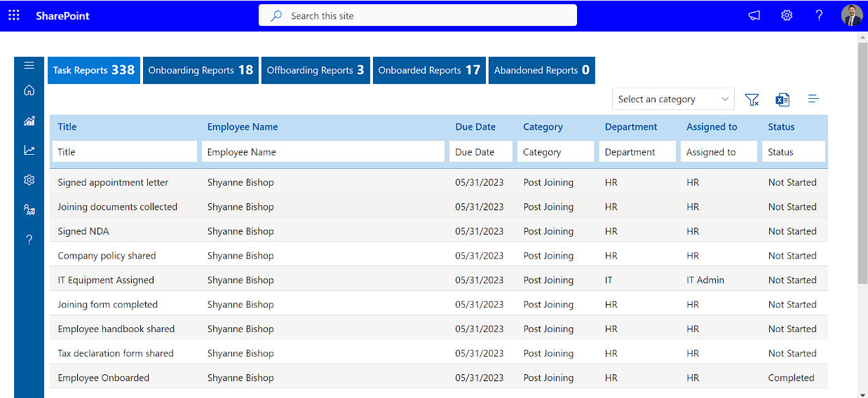This screenshot has width=868, height=398.
Task: Open the sidebar settings gear icon
Action: (29, 180)
